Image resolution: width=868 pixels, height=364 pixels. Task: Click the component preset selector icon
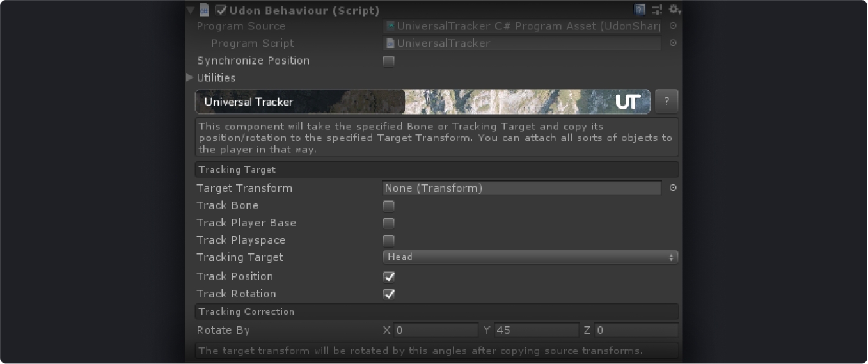pos(657,10)
